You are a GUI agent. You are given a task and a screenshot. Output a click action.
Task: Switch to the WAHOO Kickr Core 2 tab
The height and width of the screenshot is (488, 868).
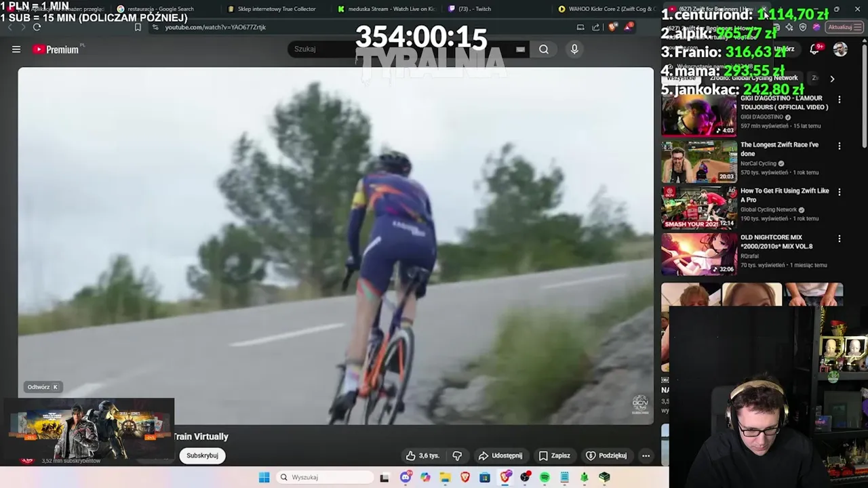(607, 9)
